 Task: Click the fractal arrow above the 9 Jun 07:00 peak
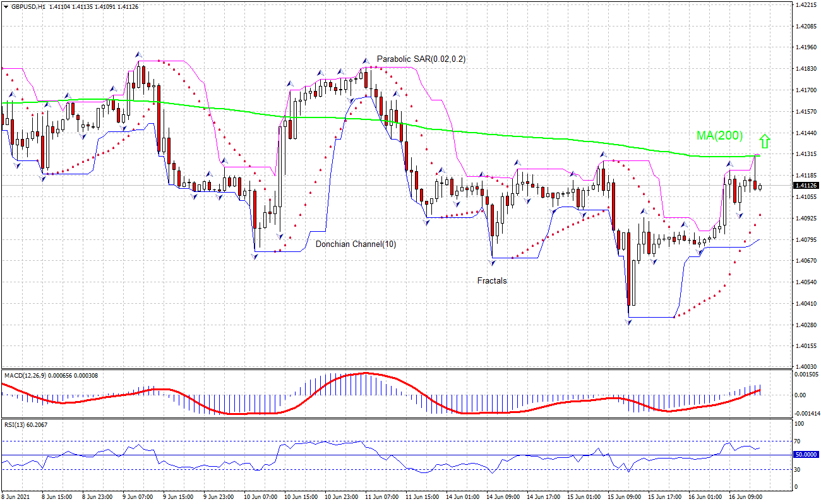coord(138,54)
